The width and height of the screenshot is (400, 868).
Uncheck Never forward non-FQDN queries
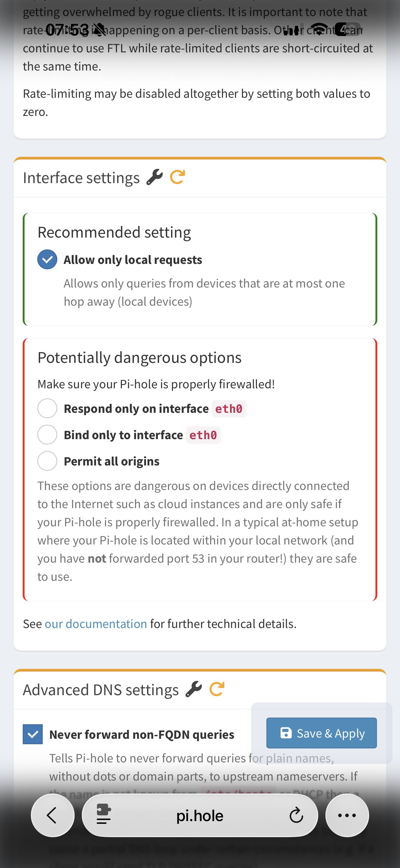pos(33,734)
